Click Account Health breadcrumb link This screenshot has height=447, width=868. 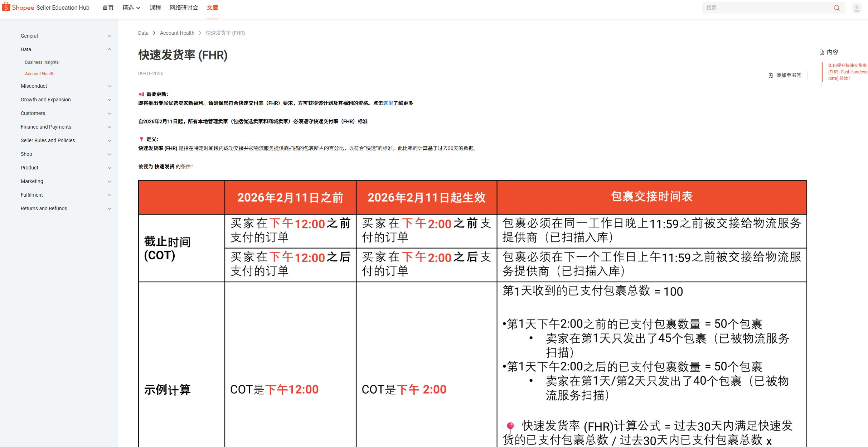click(x=177, y=33)
